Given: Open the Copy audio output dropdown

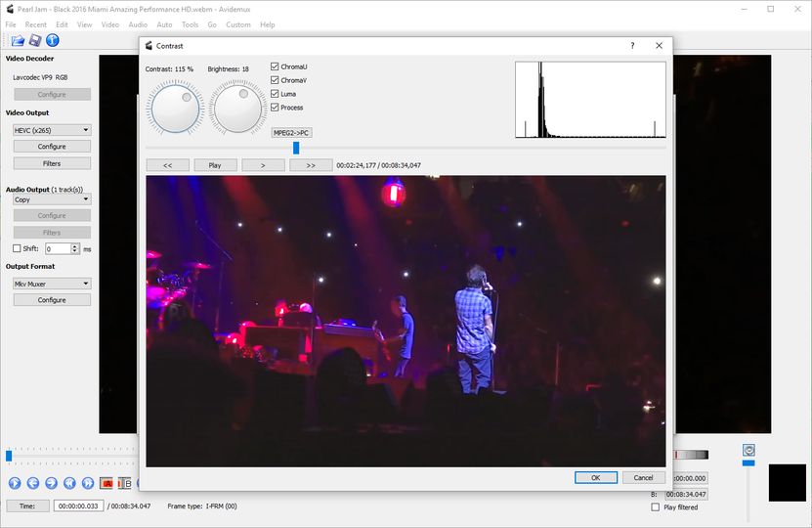Looking at the screenshot, I should (x=52, y=198).
